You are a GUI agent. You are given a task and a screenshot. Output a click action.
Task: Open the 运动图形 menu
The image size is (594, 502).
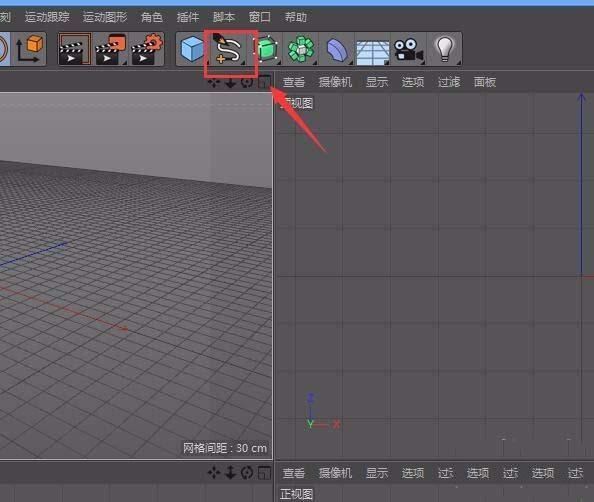point(105,17)
